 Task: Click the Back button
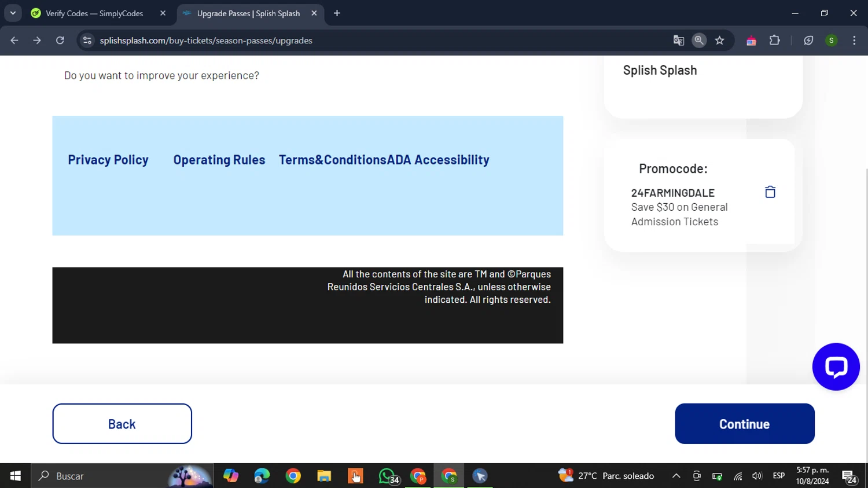(122, 424)
